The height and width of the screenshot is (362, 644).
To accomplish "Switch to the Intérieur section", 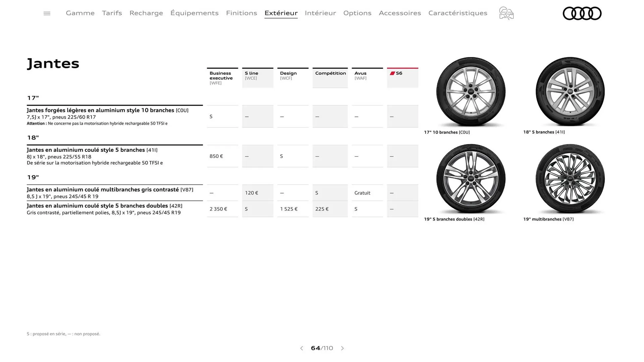I will [x=320, y=13].
